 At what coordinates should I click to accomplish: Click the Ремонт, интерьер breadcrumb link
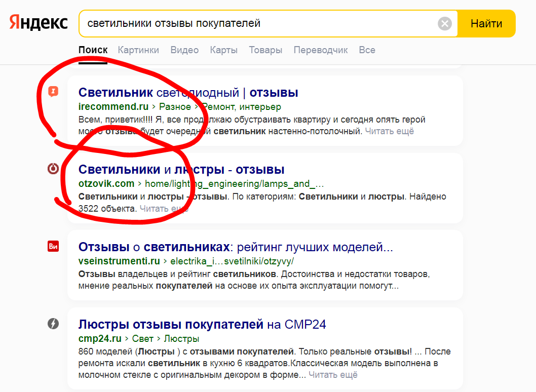[241, 107]
